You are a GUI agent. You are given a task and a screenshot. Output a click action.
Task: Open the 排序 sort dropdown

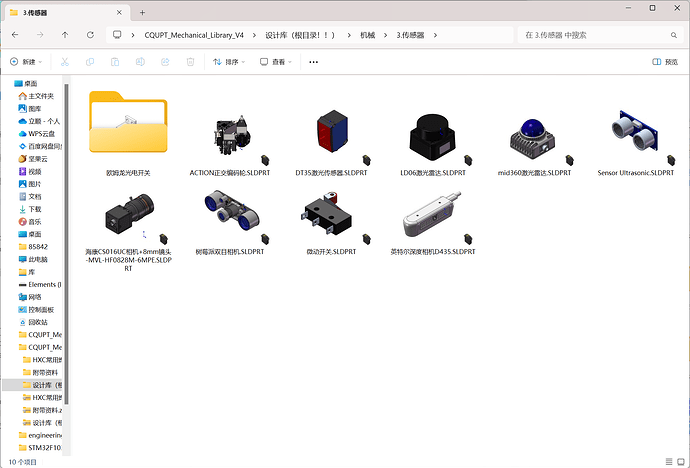[x=229, y=62]
